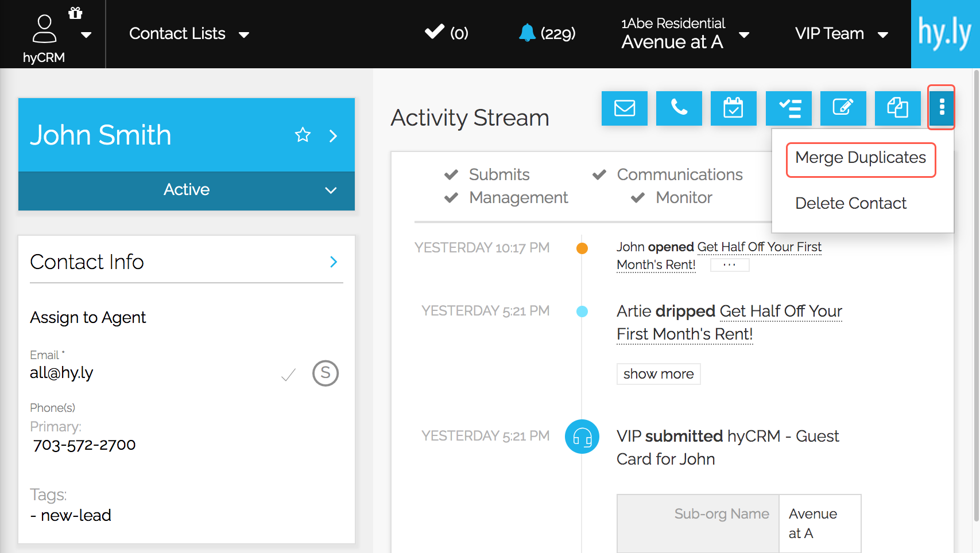Add a task with the checklist button
980x553 pixels.
pos(789,108)
